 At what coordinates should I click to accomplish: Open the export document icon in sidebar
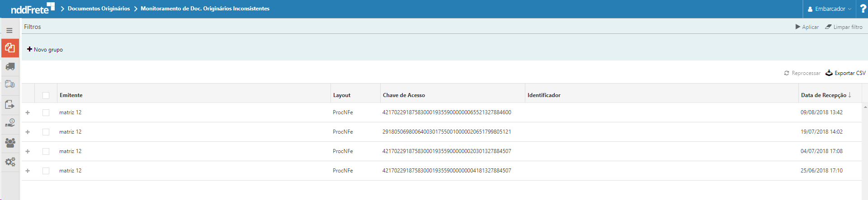pyautogui.click(x=10, y=104)
